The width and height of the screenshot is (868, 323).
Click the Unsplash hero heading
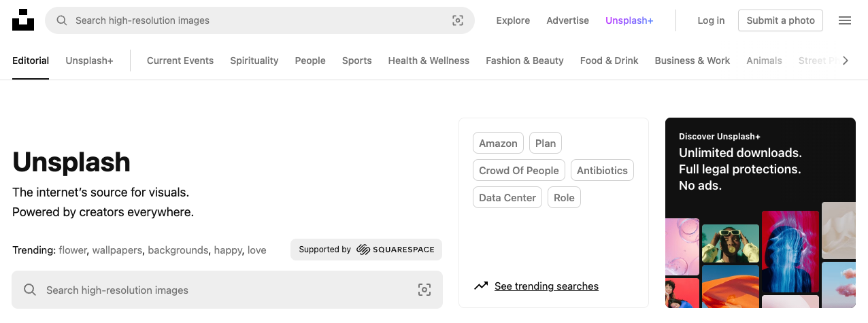(71, 163)
